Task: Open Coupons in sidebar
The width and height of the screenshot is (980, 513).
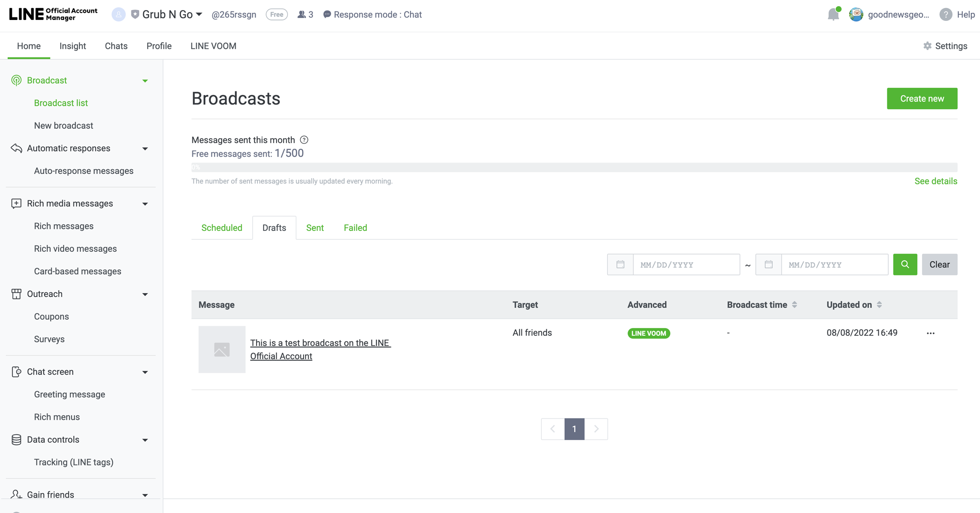Action: click(x=51, y=317)
